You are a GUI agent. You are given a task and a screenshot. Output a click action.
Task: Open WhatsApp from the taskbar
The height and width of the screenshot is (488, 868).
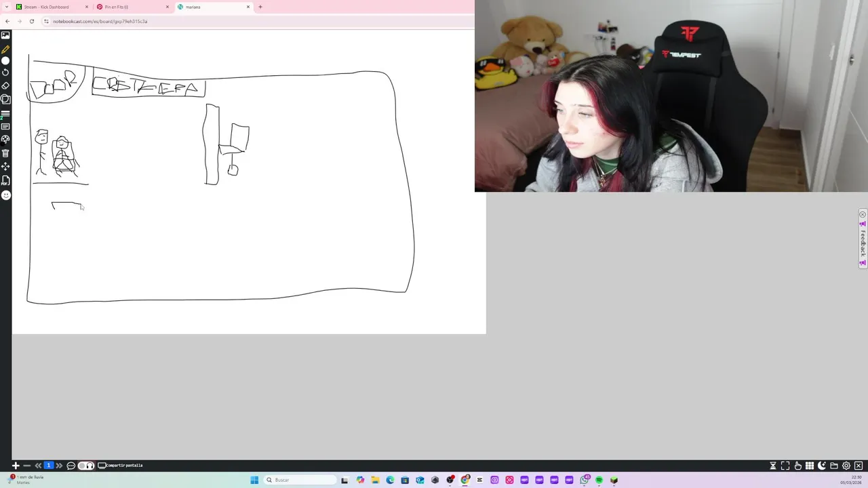coord(584,480)
